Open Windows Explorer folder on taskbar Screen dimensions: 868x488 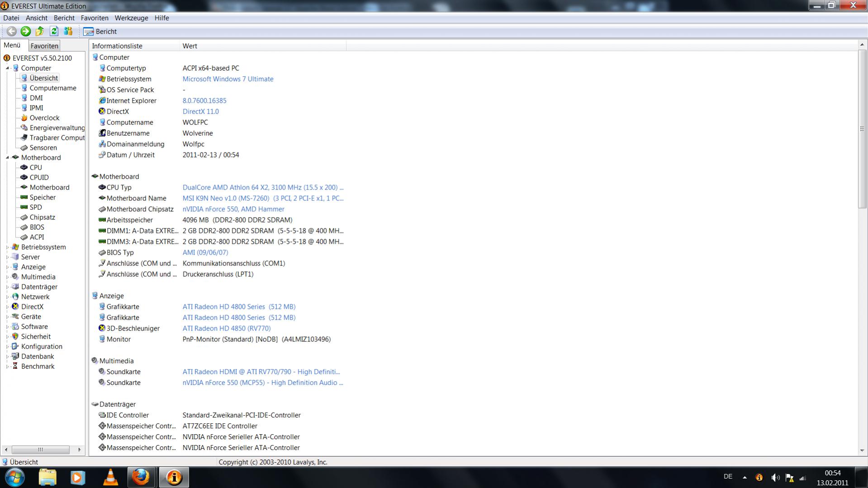[47, 477]
